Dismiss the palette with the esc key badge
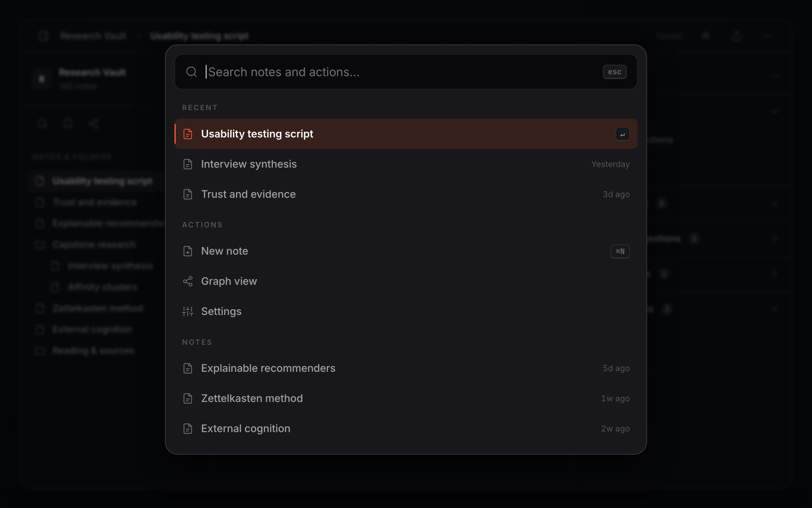The width and height of the screenshot is (812, 508). coord(614,72)
